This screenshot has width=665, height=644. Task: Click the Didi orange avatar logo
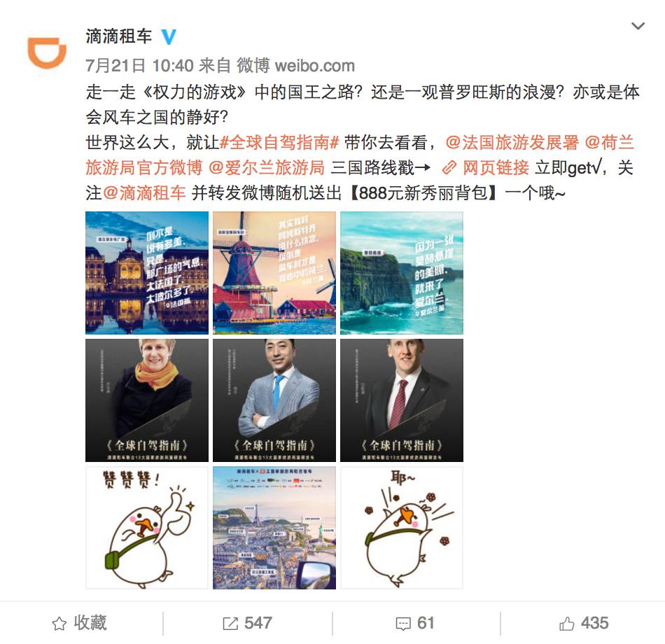47,52
